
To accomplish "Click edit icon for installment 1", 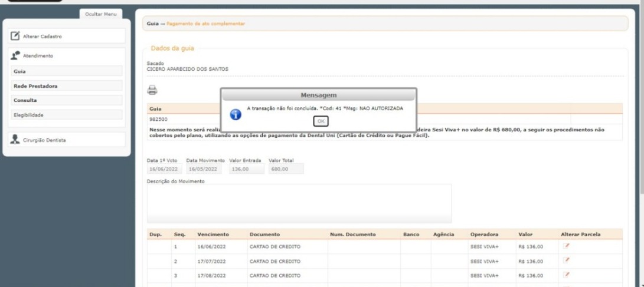I will pos(567,246).
